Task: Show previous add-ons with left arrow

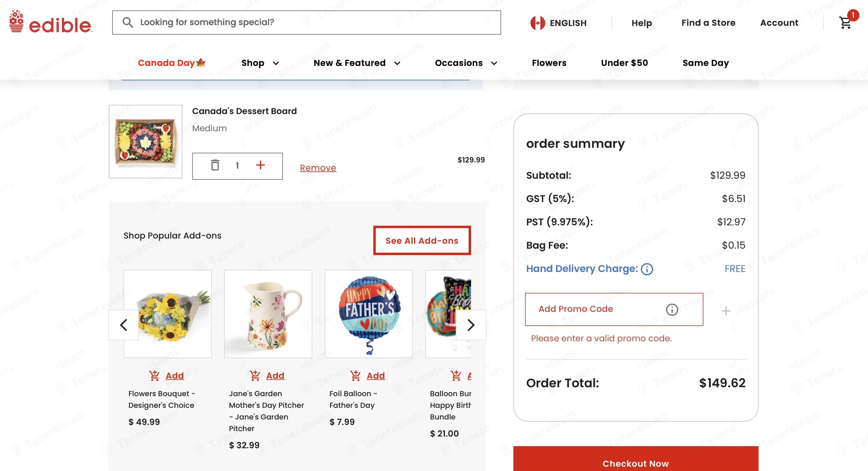Action: click(x=124, y=325)
